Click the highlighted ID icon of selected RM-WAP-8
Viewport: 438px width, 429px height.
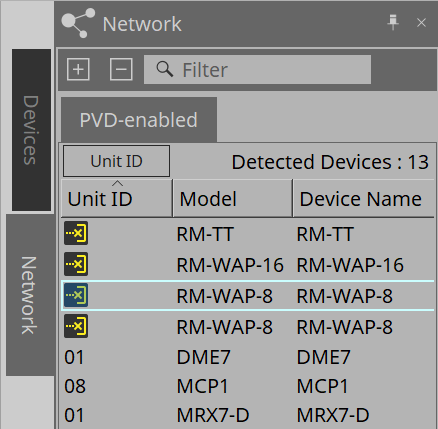click(x=76, y=295)
